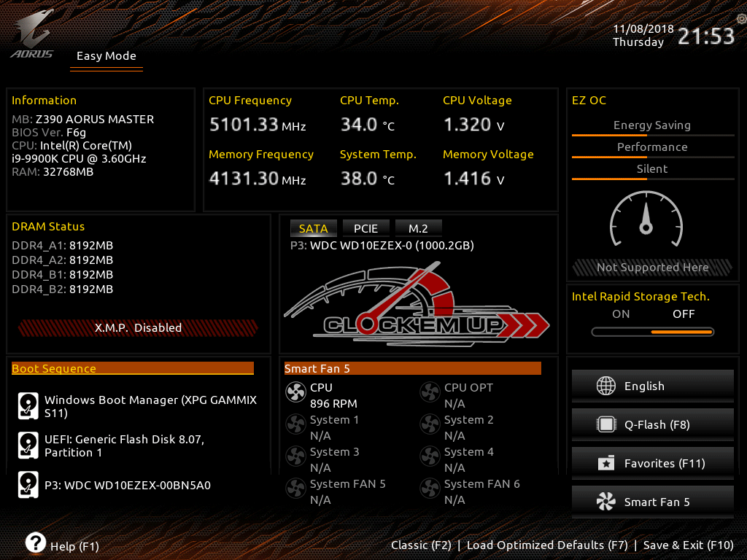Click Save & Exit (F10)
This screenshot has width=747, height=560.
[x=688, y=545]
